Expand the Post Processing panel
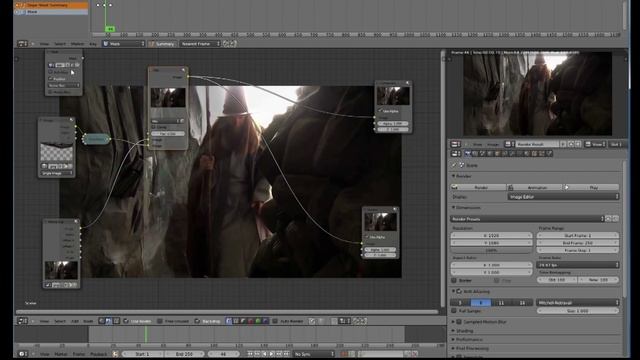This screenshot has height=360, width=640. click(x=453, y=349)
